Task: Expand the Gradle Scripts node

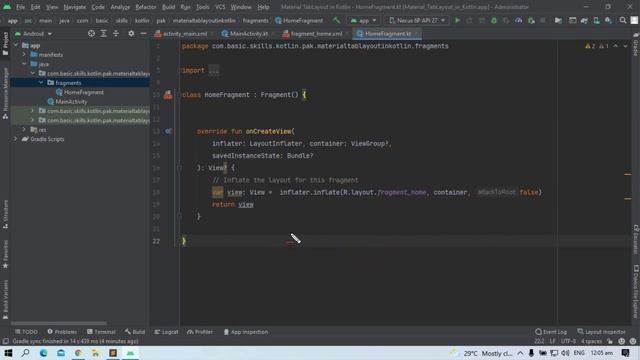Action: click(16, 139)
